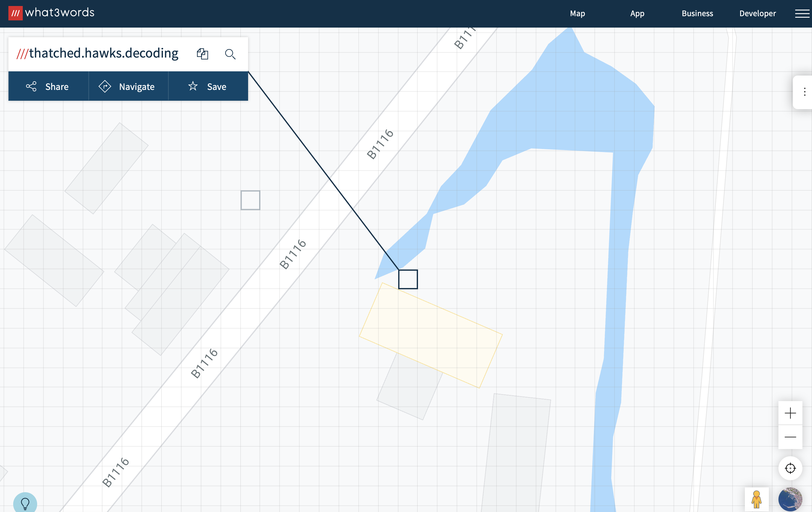Zoom out of the map
This screenshot has height=512, width=812.
pyautogui.click(x=790, y=437)
